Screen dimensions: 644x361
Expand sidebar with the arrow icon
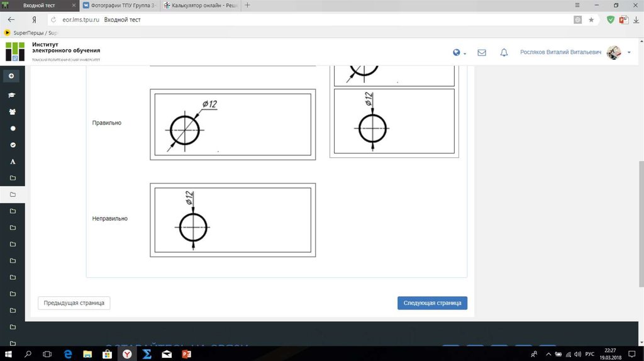11,75
